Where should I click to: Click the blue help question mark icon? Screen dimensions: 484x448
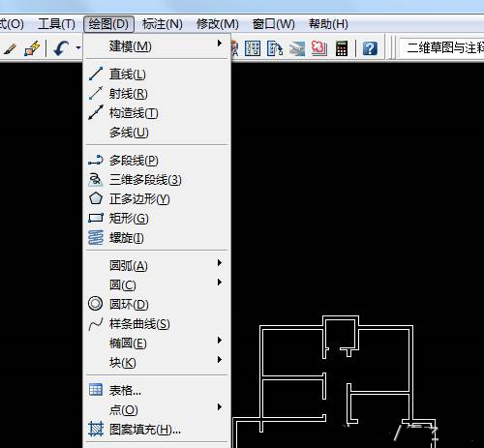pyautogui.click(x=370, y=48)
